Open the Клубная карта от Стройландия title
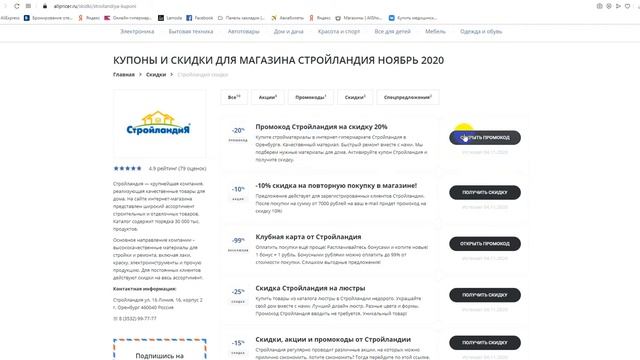 tap(308, 237)
